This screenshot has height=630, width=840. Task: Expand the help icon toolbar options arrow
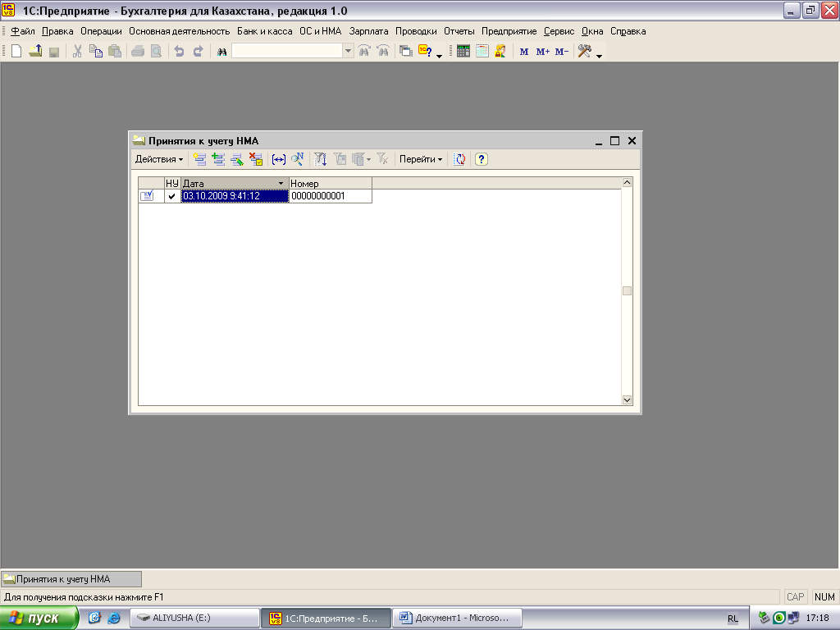coord(440,56)
